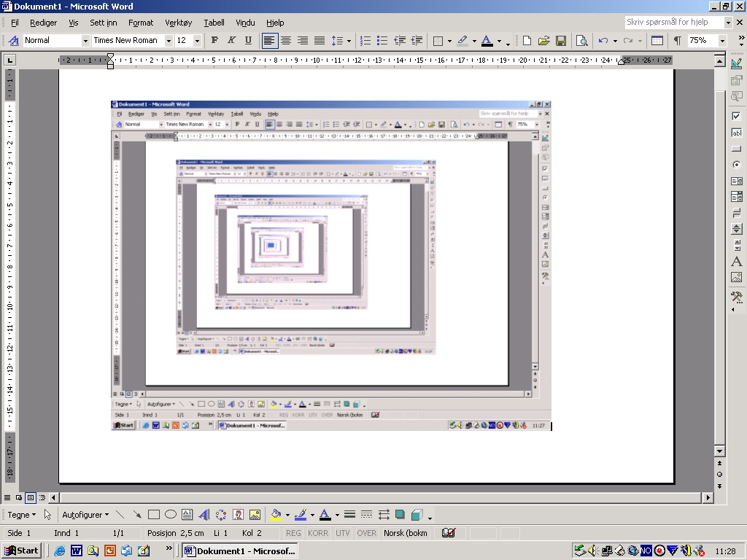The width and height of the screenshot is (747, 560).
Task: Open the Verktøy menu
Action: pyautogui.click(x=178, y=23)
